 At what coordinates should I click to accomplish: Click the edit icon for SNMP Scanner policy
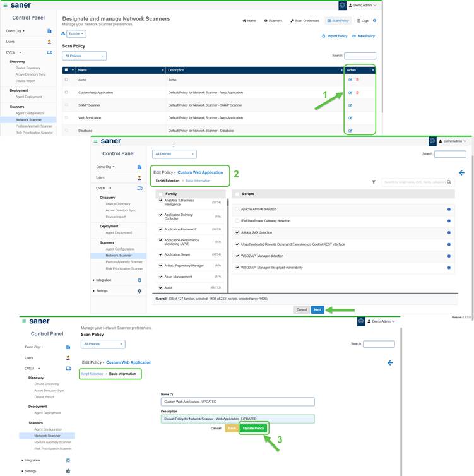pos(350,105)
